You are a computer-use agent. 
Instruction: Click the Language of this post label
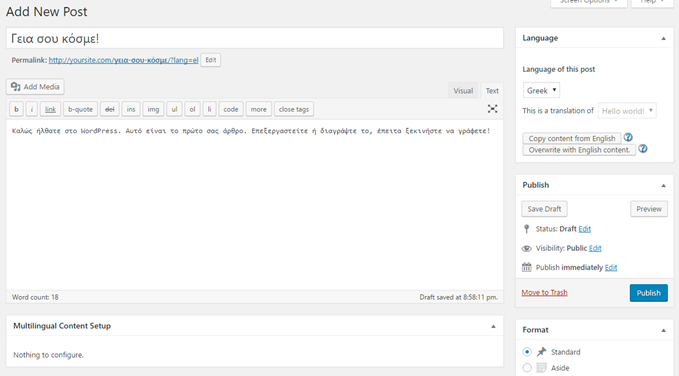[559, 69]
